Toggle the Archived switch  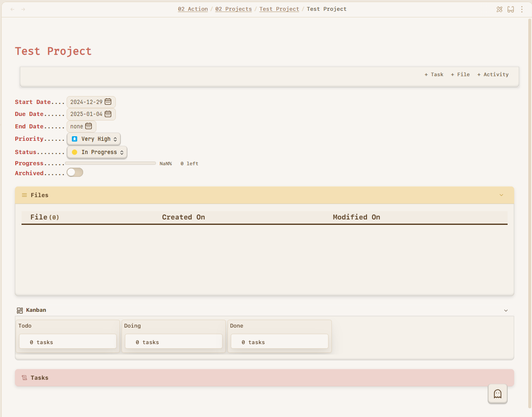75,173
